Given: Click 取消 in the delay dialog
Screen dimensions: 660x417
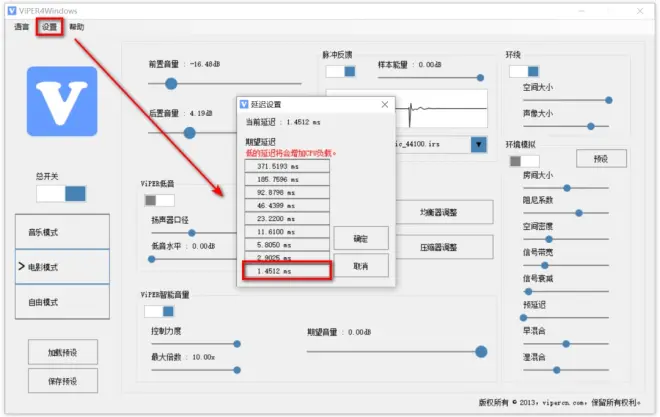Looking at the screenshot, I should pyautogui.click(x=361, y=266).
